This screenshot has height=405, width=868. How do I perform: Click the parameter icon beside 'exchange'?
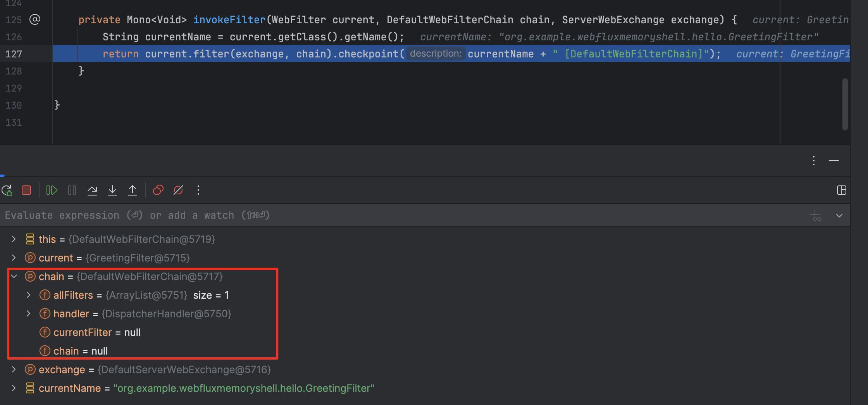coord(30,369)
